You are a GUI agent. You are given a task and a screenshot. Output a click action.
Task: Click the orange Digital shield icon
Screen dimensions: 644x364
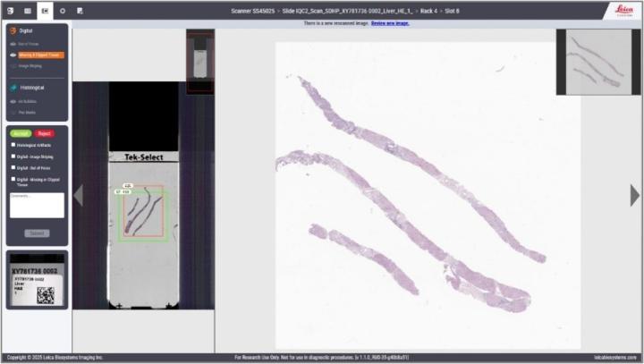point(13,30)
